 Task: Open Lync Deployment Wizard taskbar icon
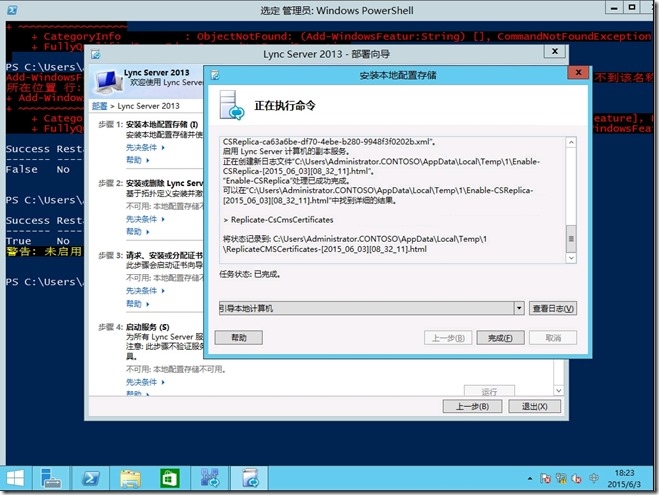(x=250, y=479)
